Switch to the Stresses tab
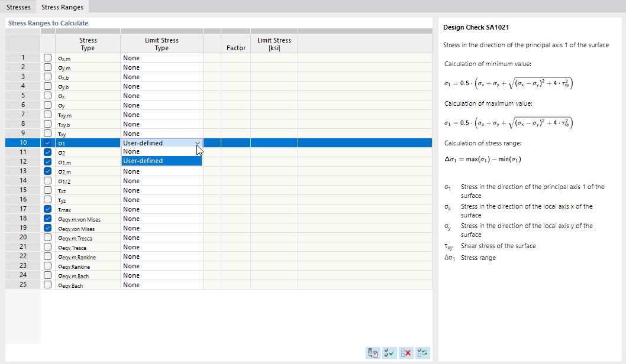This screenshot has height=364, width=626. point(18,7)
